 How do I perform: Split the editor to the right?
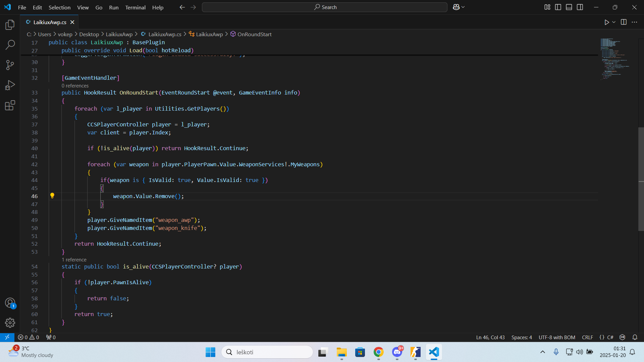coord(624,22)
